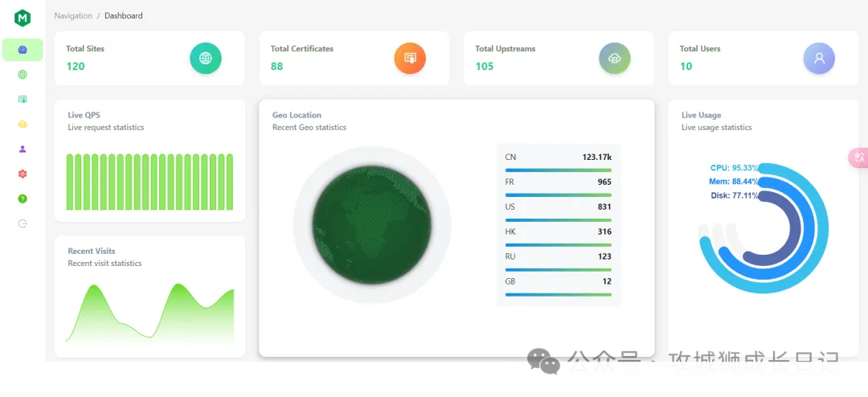The image size is (868, 397).
Task: Click the orange Total Certificates icon
Action: coord(410,59)
